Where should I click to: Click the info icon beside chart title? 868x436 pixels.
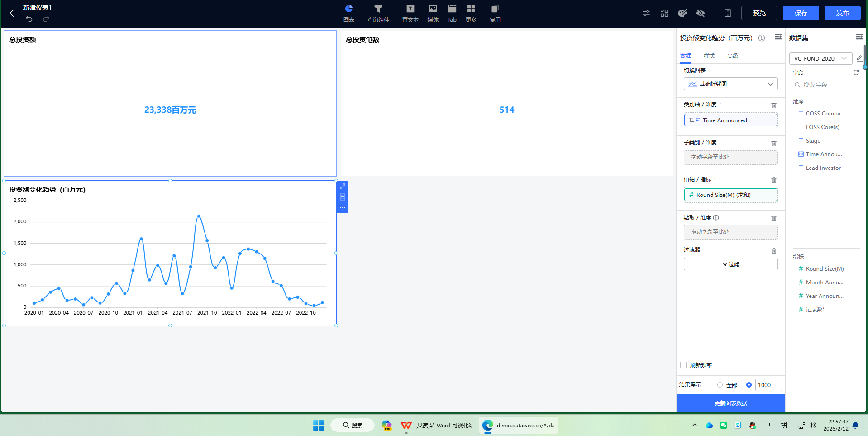[x=762, y=38]
